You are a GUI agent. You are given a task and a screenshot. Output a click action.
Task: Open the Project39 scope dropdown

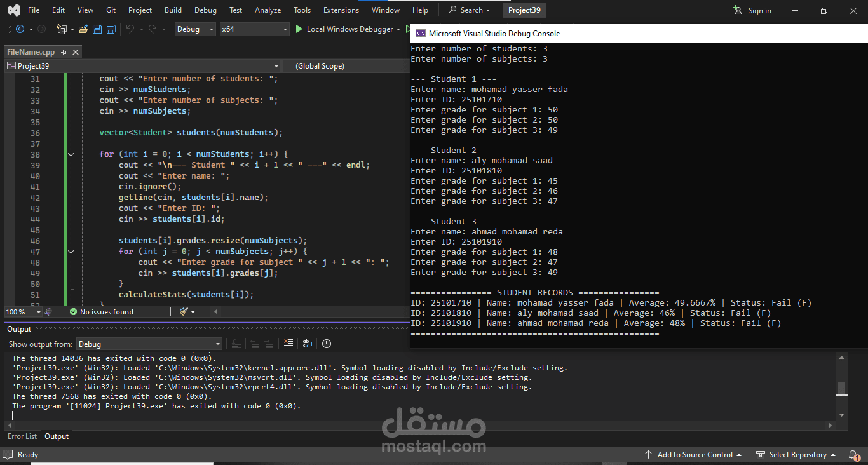point(143,66)
